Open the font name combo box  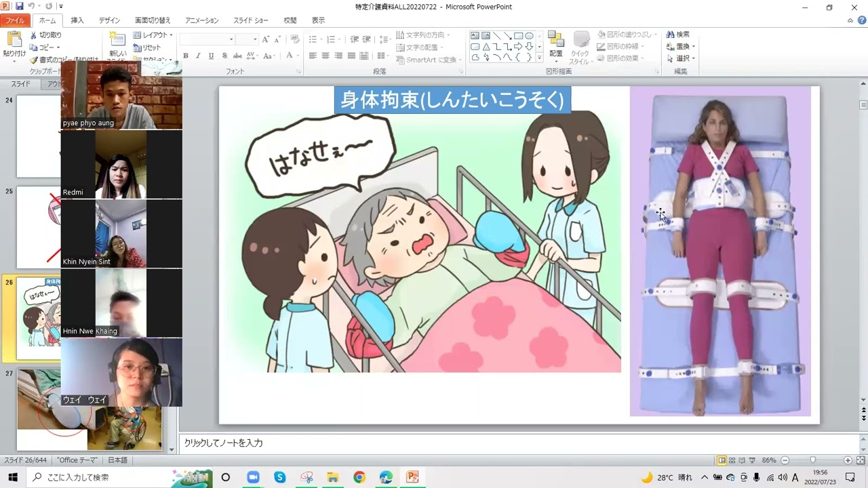[x=208, y=39]
